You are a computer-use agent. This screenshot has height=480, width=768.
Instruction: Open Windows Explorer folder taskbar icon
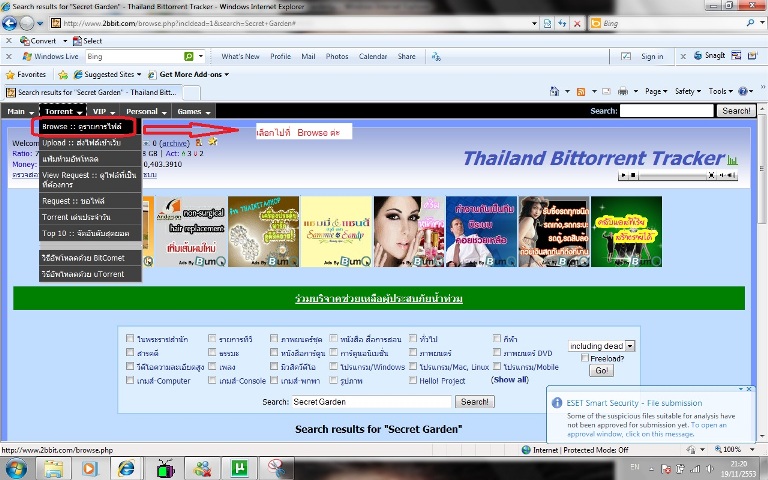click(53, 469)
